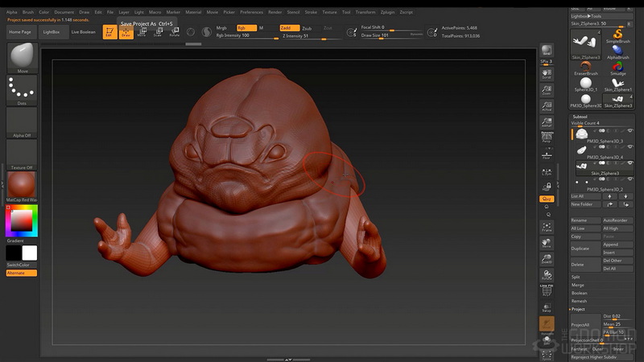Click Duplicate subtool button

click(586, 249)
